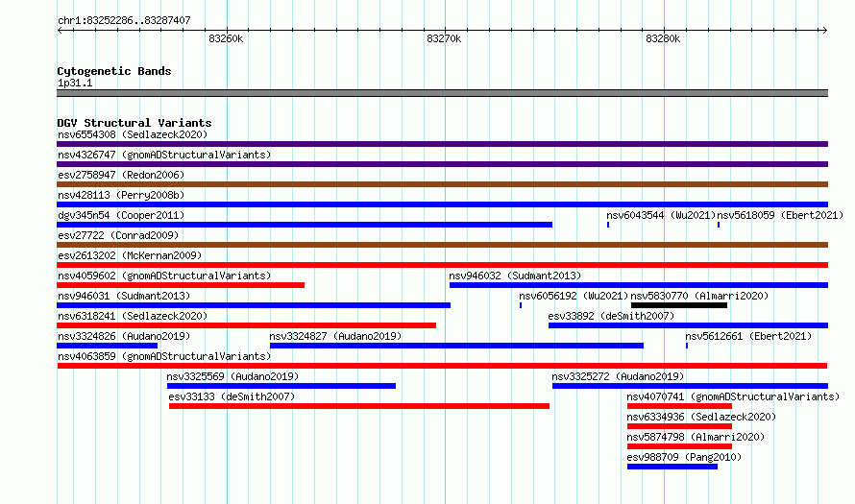Click the Cytogenetic Bands track title
Image resolution: width=855 pixels, height=504 pixels.
(x=114, y=71)
